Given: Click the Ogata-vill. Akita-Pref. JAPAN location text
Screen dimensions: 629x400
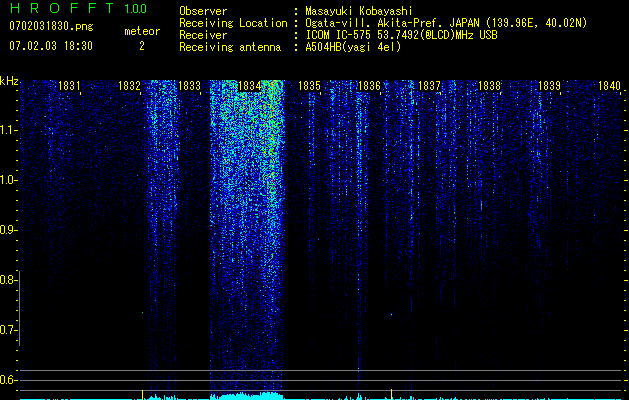Looking at the screenshot, I should tap(446, 23).
